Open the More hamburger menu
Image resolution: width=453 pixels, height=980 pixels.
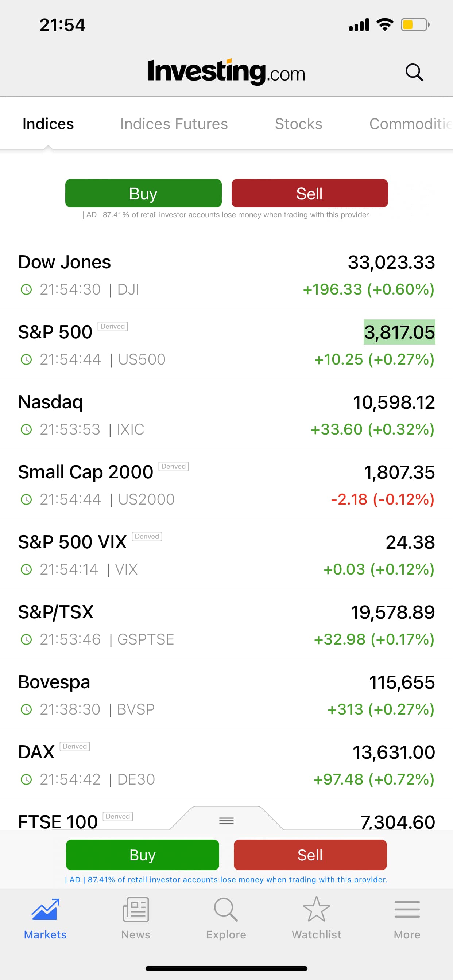407,910
